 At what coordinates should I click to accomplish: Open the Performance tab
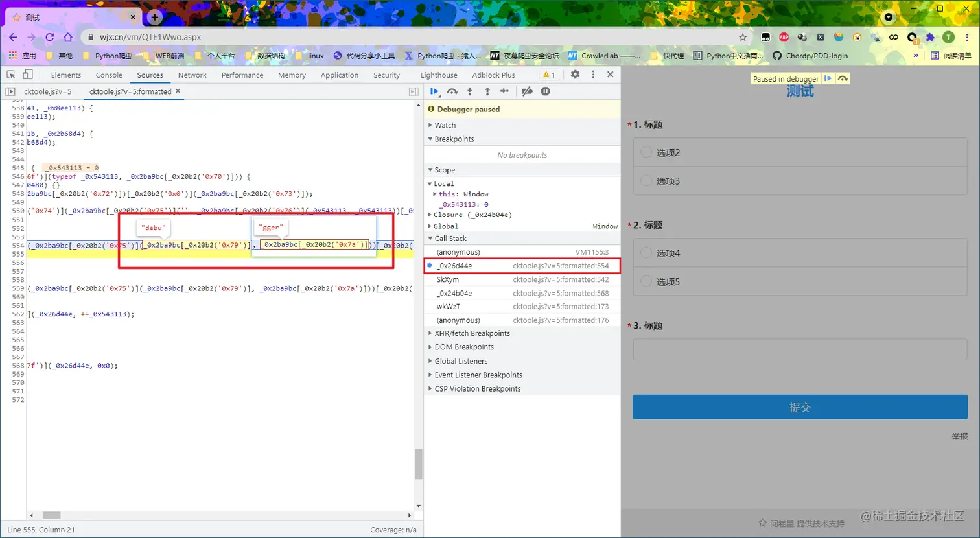(242, 75)
